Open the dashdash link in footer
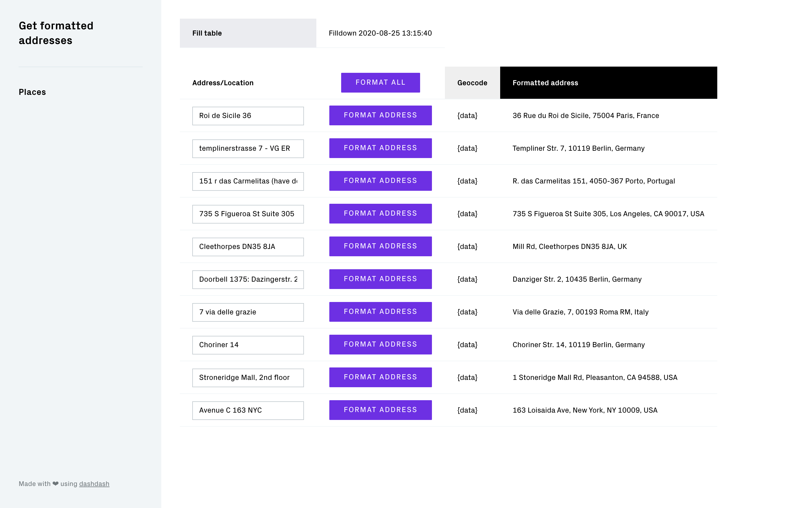Viewport: 812px width, 508px height. point(94,484)
